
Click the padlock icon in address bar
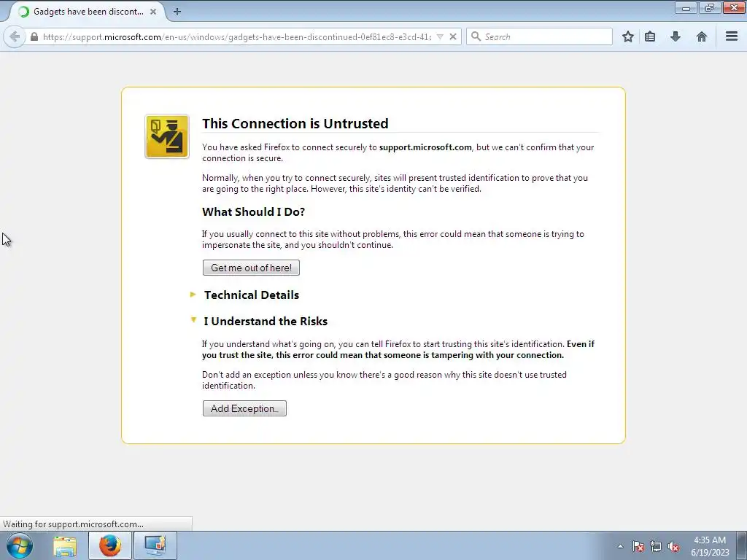[34, 36]
